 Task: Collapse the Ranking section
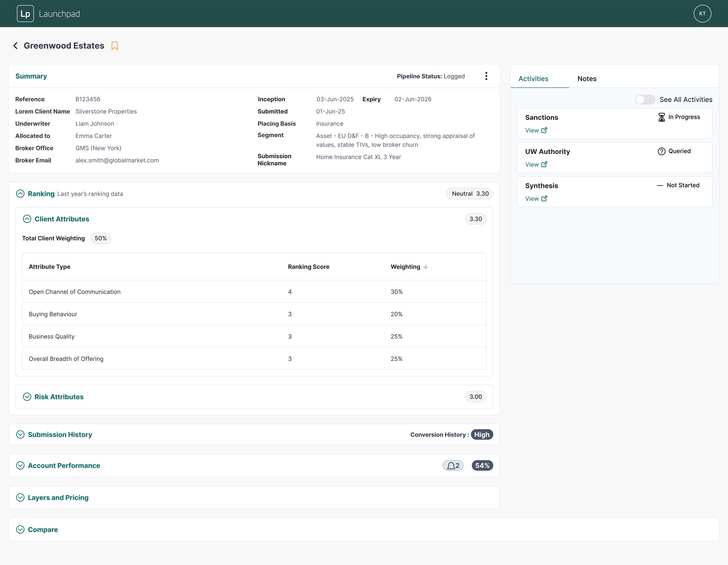[x=20, y=193]
